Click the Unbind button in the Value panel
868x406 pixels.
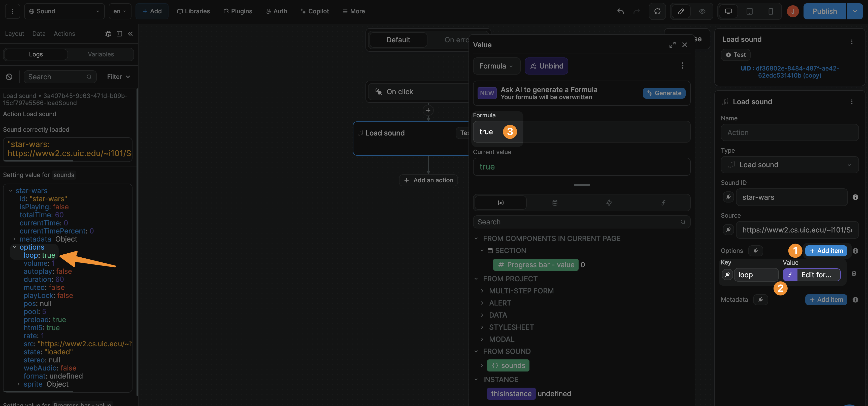click(x=546, y=66)
